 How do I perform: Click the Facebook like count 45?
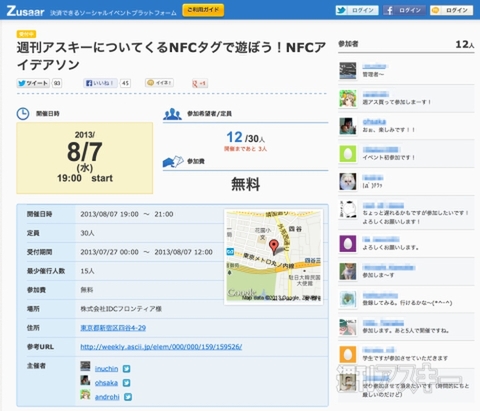(x=125, y=83)
